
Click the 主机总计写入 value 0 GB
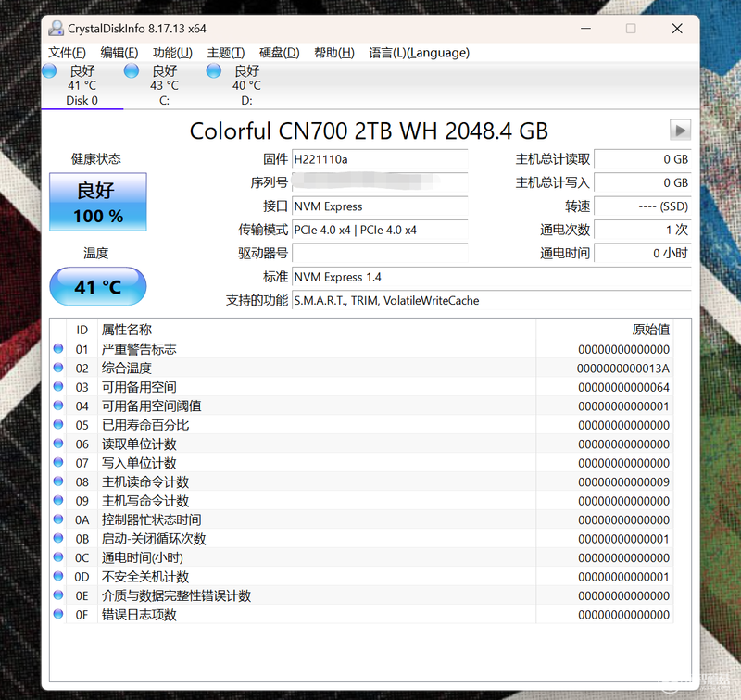pos(643,182)
